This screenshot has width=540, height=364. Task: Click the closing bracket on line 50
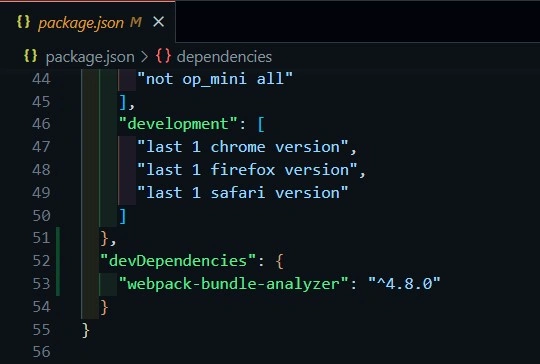coord(123,216)
